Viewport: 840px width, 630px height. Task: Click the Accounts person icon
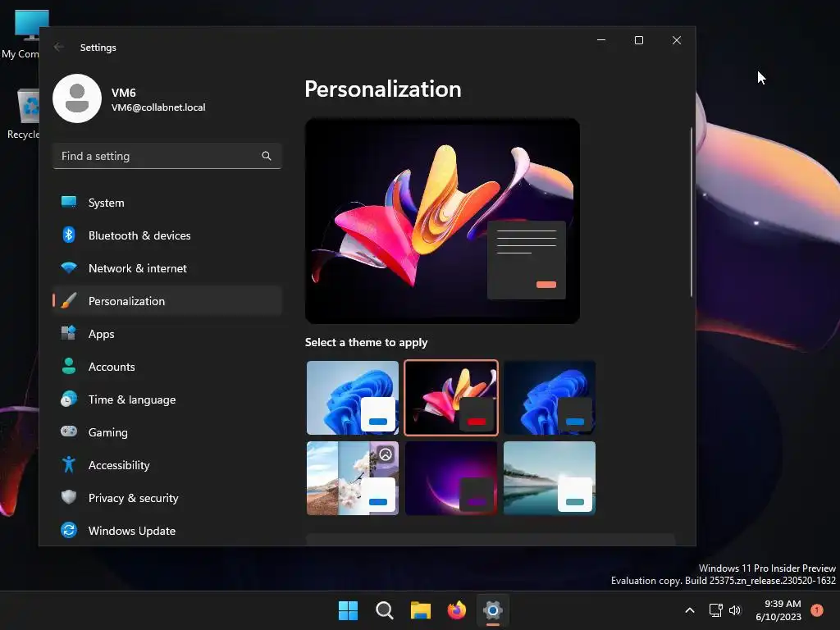(x=69, y=366)
